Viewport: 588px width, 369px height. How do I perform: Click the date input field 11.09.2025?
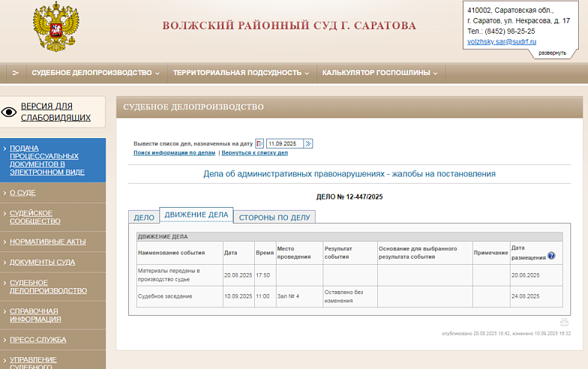click(x=283, y=144)
